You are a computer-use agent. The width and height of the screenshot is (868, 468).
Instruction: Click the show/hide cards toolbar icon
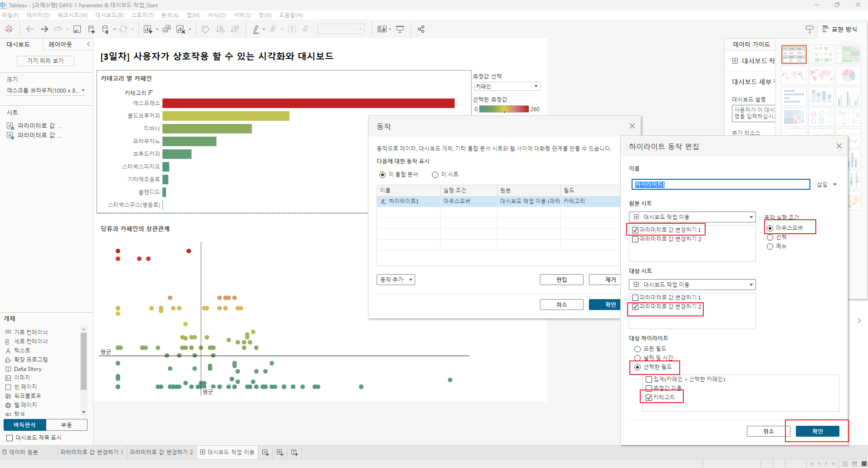click(382, 29)
